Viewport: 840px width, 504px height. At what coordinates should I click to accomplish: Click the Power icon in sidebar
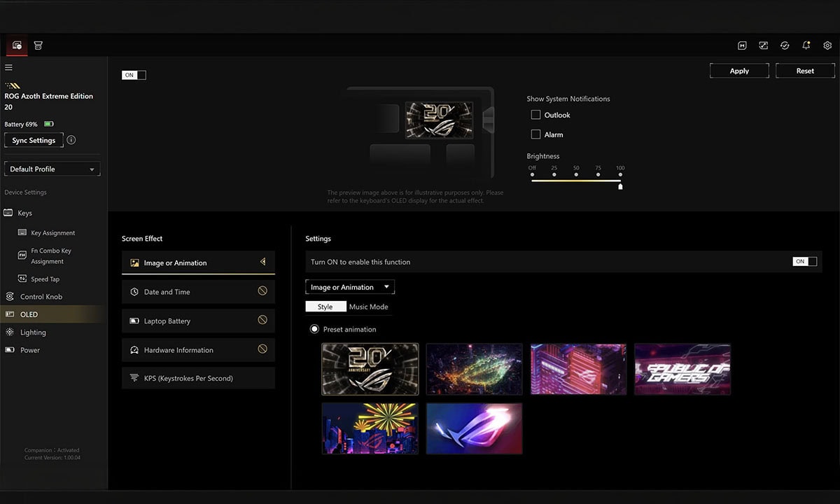tap(9, 349)
